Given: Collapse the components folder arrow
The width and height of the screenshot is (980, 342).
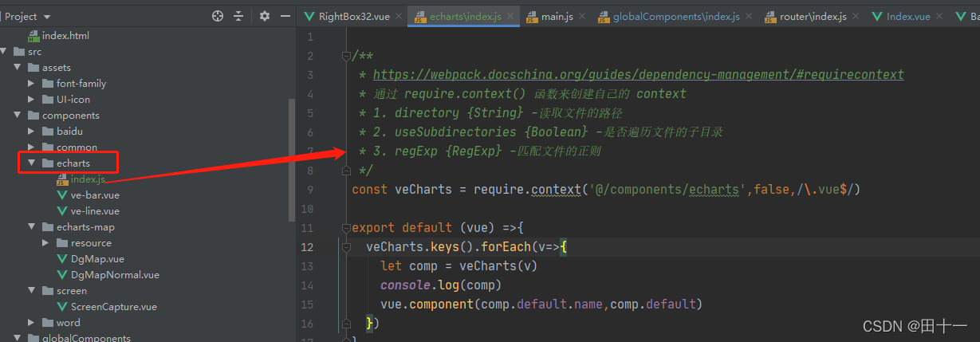Looking at the screenshot, I should coord(17,116).
